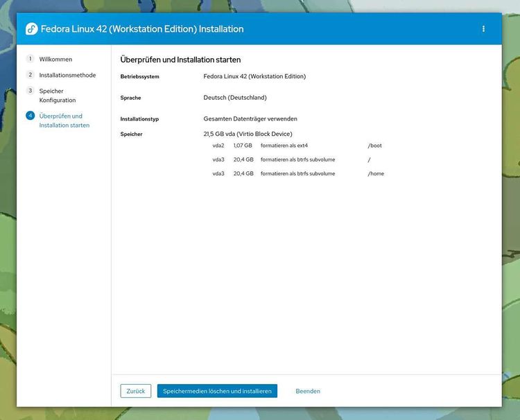Click the 21,5 GB vda storage device entry

[x=248, y=134]
